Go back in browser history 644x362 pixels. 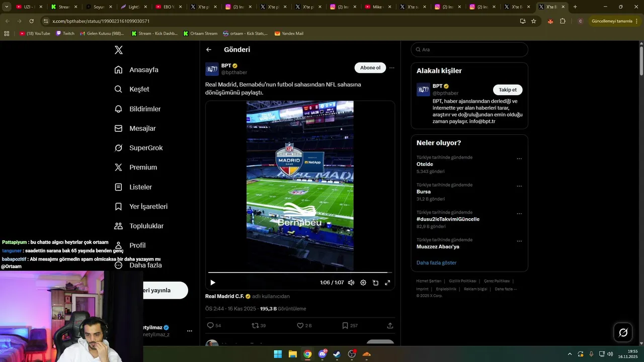pyautogui.click(x=7, y=21)
